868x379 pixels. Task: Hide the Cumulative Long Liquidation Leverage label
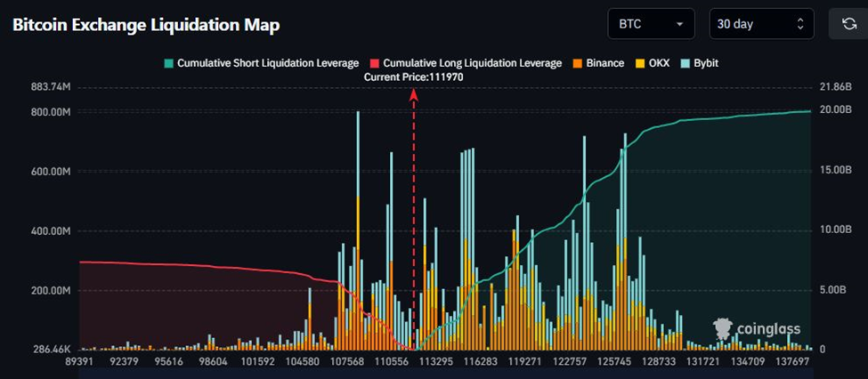(472, 63)
